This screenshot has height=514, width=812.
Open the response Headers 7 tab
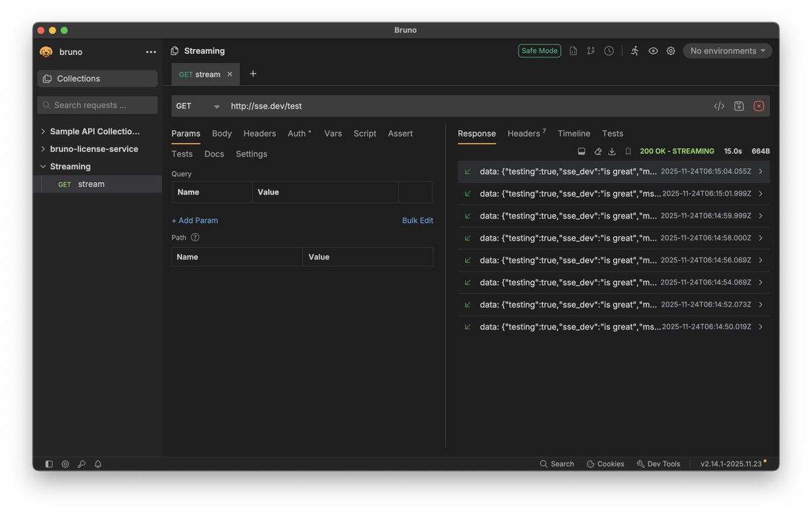click(526, 133)
